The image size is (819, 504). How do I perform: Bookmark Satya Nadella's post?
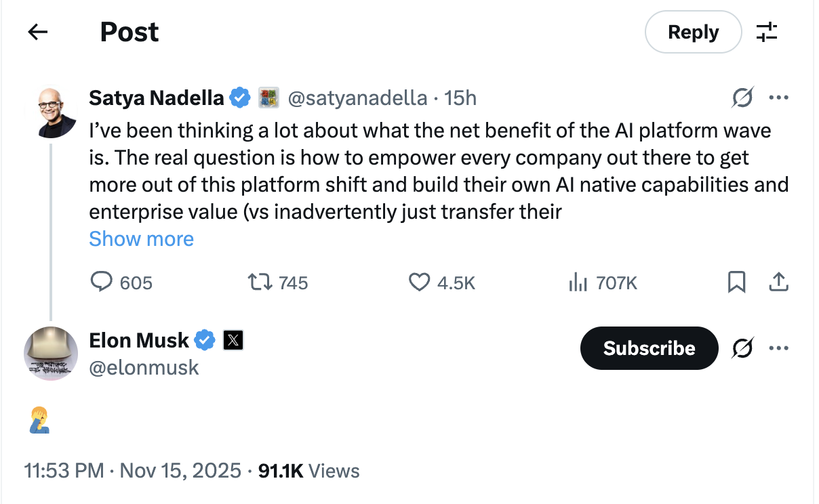[736, 282]
